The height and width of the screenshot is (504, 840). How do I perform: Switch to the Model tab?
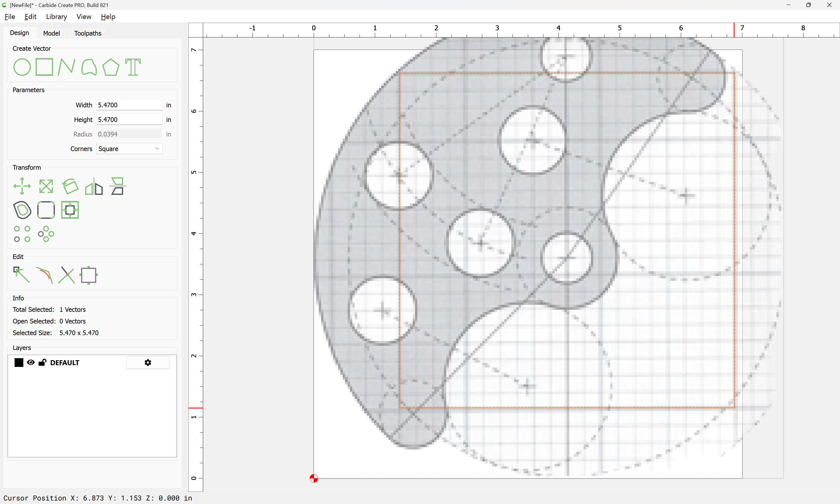(52, 33)
